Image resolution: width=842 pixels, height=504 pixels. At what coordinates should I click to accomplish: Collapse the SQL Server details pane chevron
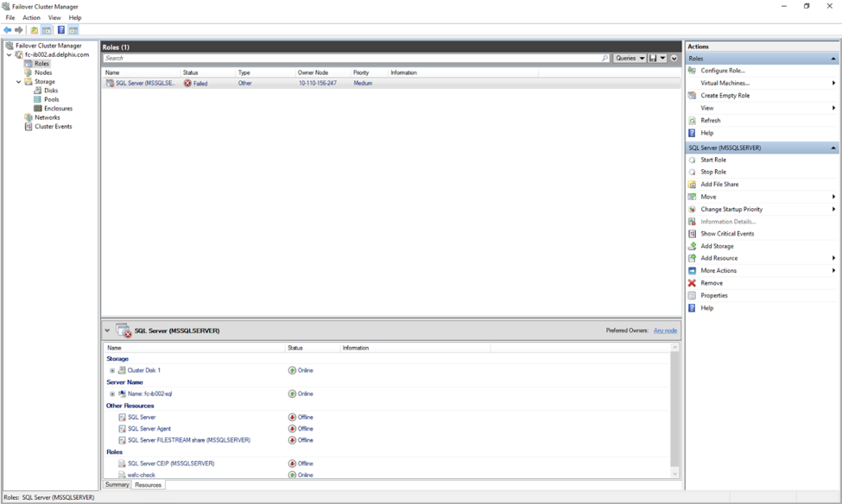(x=108, y=331)
